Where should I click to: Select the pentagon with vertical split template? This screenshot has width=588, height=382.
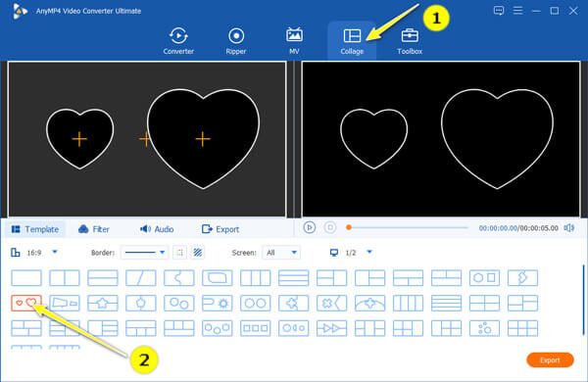(140, 303)
